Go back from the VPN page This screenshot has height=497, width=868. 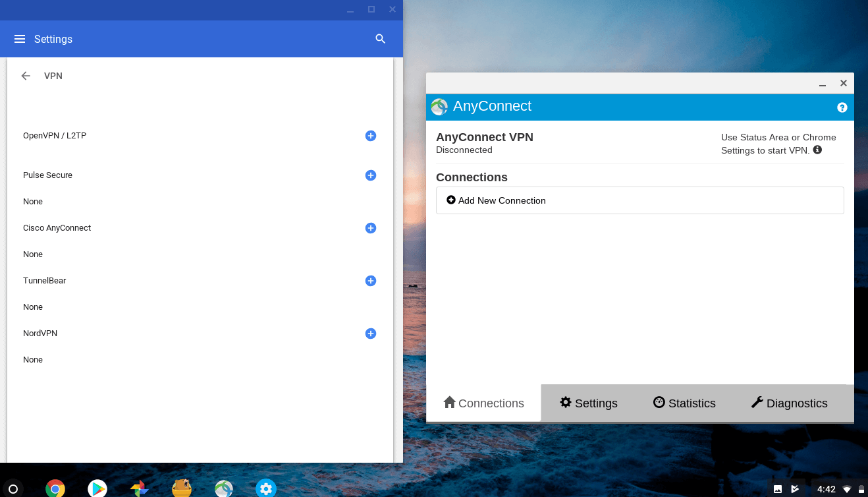pyautogui.click(x=26, y=76)
